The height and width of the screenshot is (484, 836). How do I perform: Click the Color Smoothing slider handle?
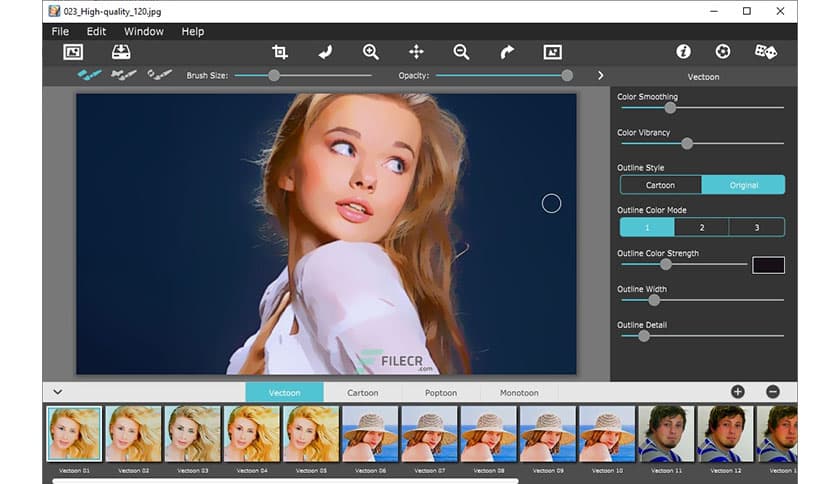coord(670,108)
